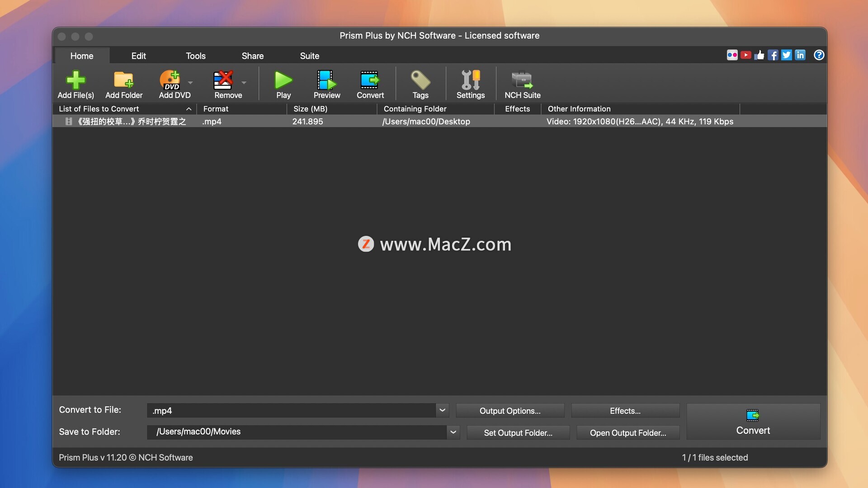Click the Effects... button
868x488 pixels.
tap(625, 411)
